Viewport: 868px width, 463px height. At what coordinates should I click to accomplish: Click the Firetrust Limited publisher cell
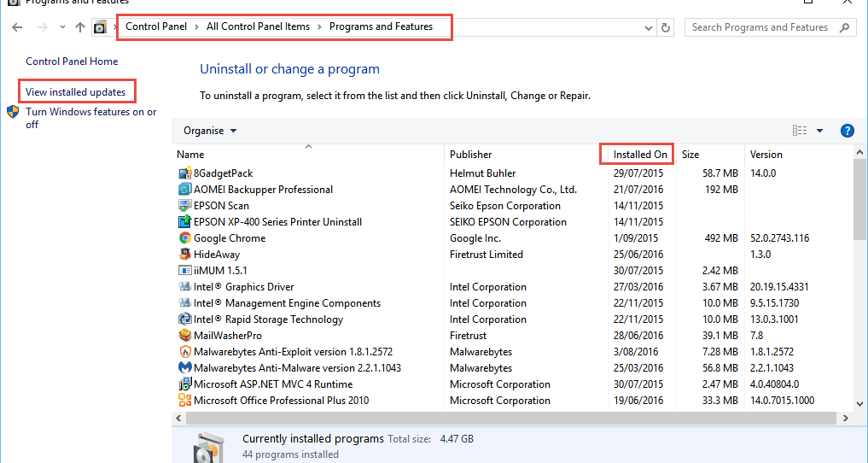(x=486, y=255)
